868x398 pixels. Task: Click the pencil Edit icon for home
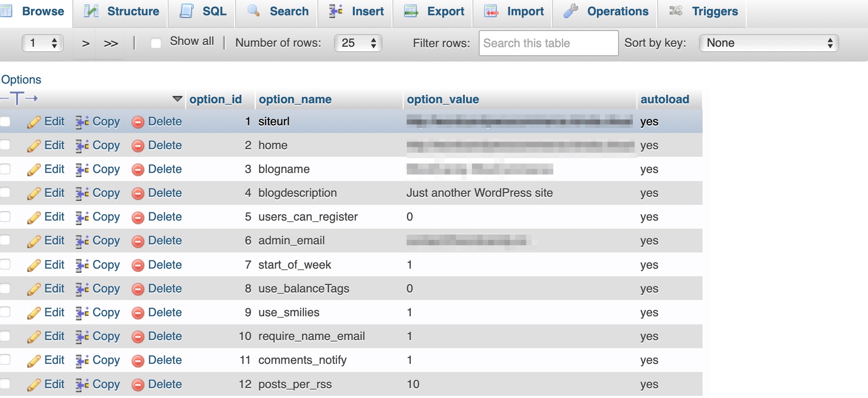coord(34,146)
